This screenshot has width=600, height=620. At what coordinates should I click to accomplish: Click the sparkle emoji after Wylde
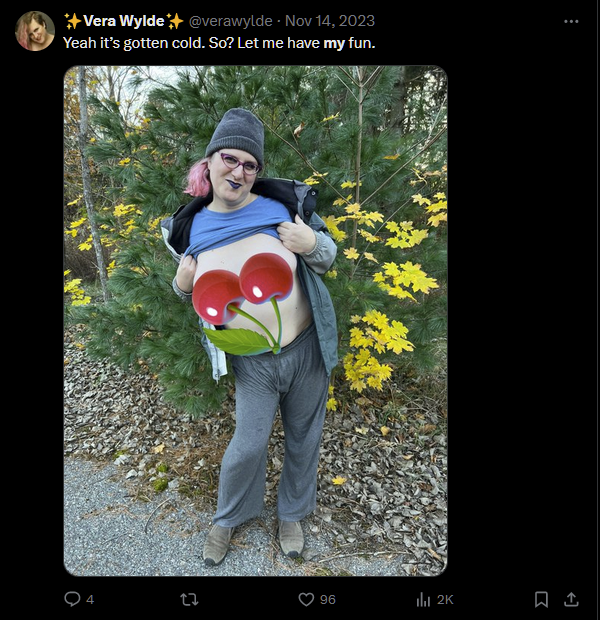(175, 21)
